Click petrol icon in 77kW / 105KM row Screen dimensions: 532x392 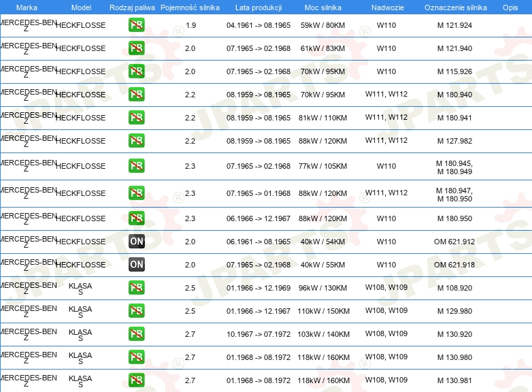tap(136, 166)
